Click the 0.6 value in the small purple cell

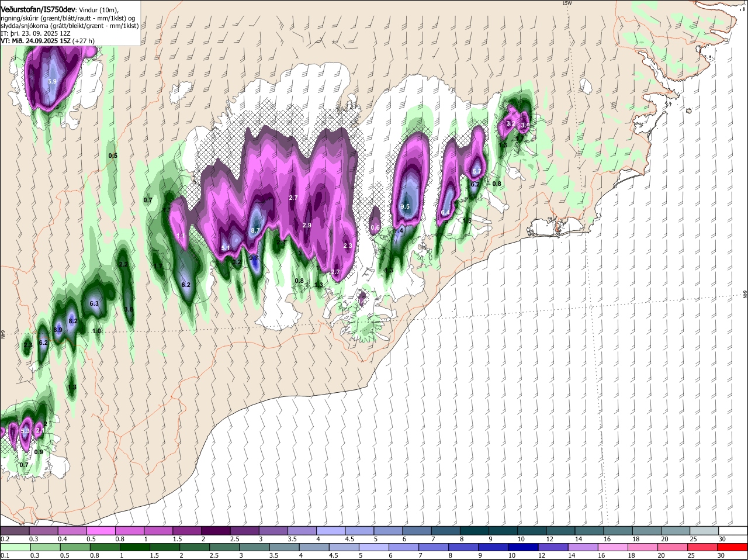[375, 227]
